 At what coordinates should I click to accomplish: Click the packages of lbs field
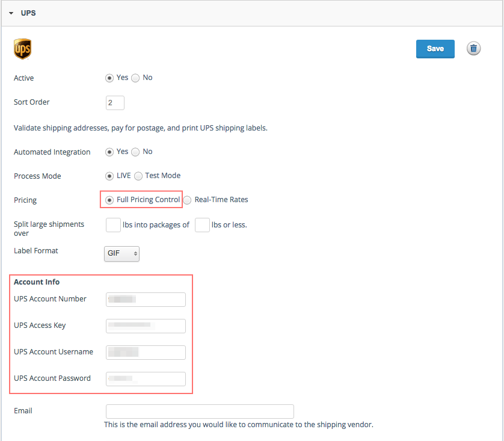[x=202, y=225]
